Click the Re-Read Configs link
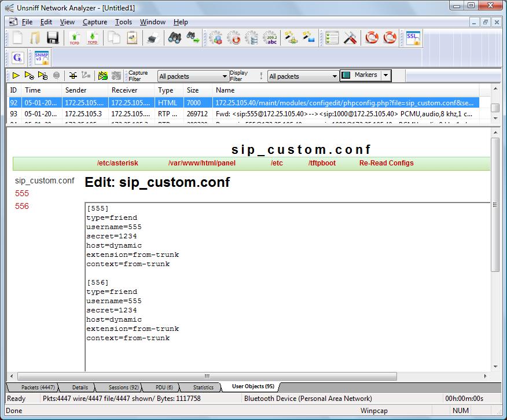The image size is (507, 420). coord(386,163)
